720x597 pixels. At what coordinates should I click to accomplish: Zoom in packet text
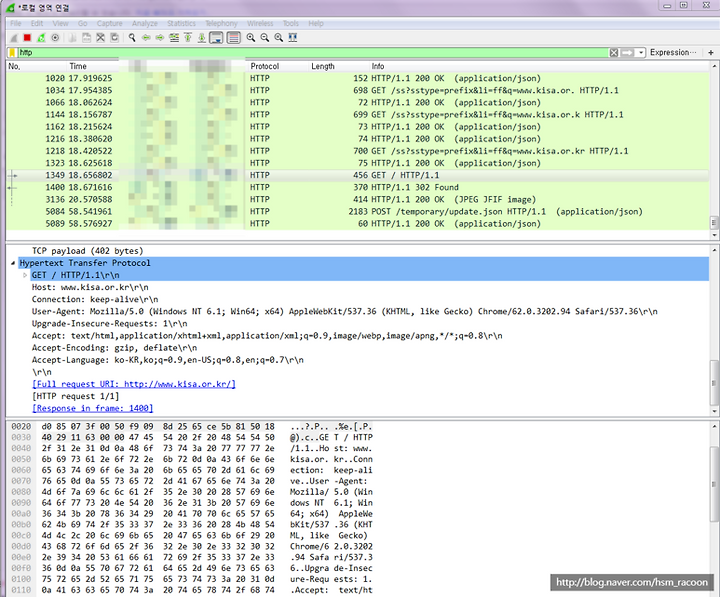point(251,38)
